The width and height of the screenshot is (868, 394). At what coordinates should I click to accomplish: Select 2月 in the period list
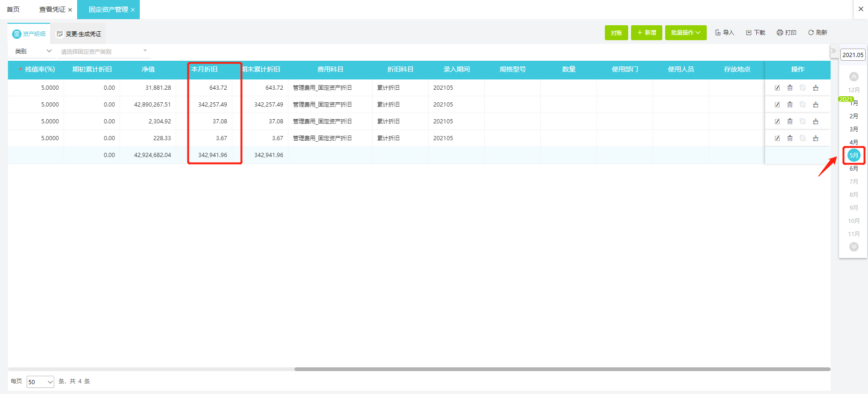854,116
